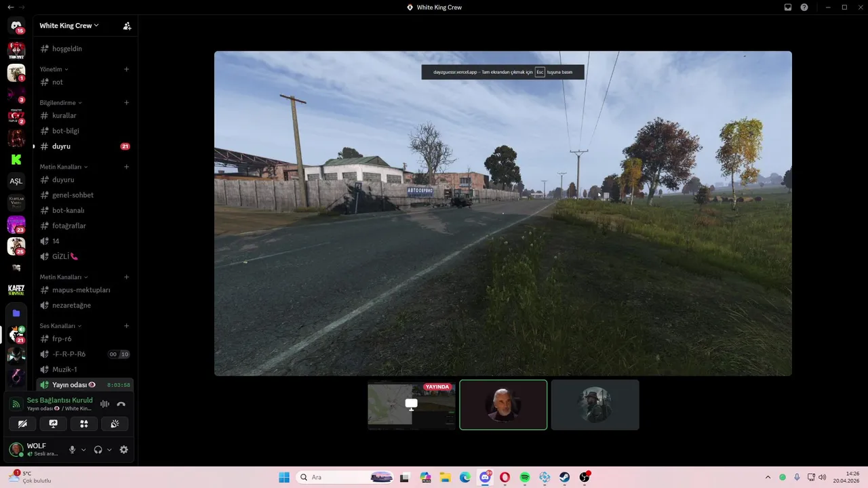Screen dimensions: 868x488
Task: Open the green K server icon
Action: (16, 160)
